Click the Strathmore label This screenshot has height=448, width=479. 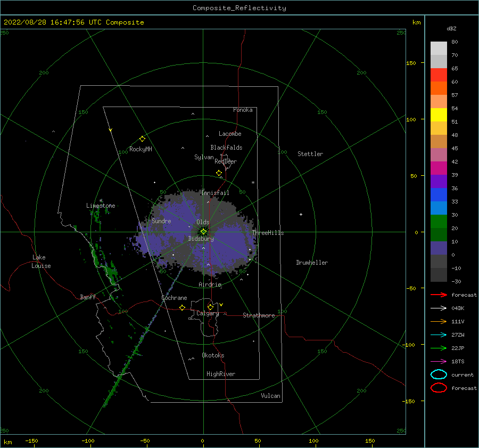click(259, 315)
